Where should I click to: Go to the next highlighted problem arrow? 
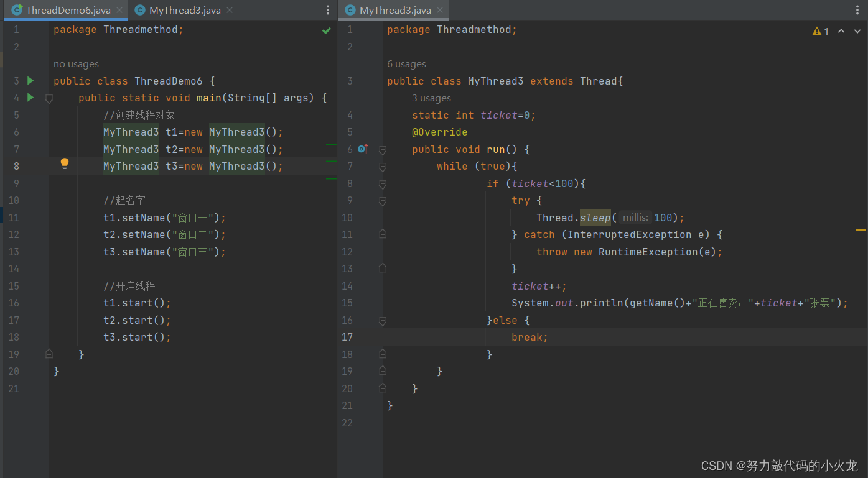[856, 31]
